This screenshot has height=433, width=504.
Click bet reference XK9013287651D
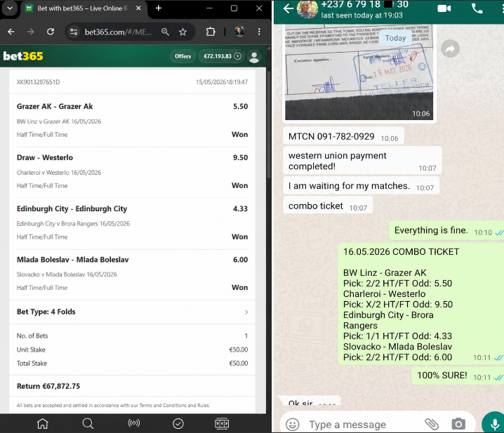[38, 82]
